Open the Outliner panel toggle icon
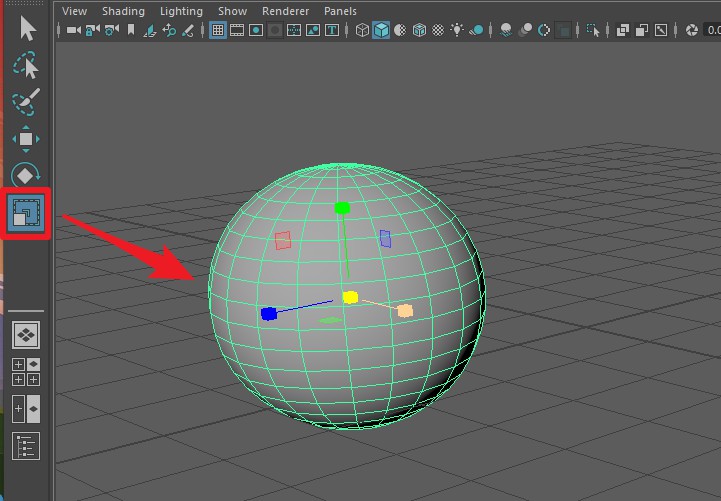This screenshot has width=721, height=501. 26,446
